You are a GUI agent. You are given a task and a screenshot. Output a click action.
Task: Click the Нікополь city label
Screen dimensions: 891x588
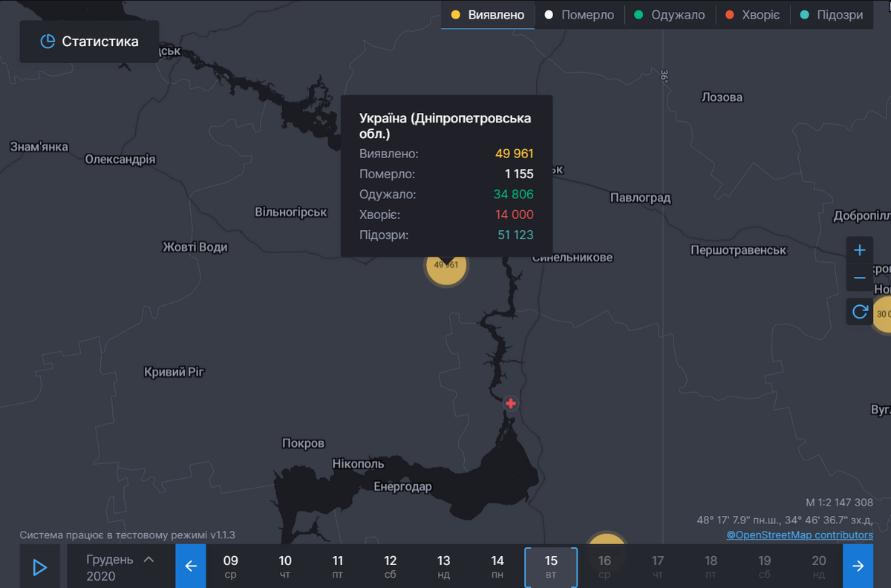coord(359,464)
